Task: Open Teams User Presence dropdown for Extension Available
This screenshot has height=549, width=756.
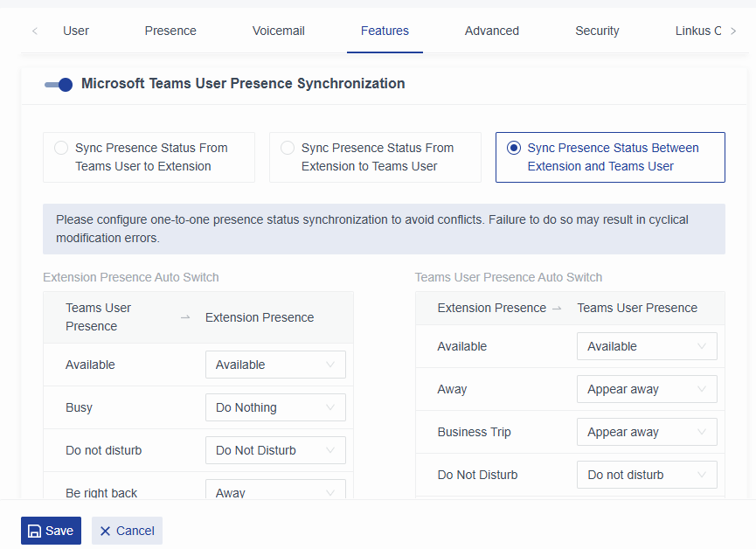Action: pyautogui.click(x=647, y=346)
